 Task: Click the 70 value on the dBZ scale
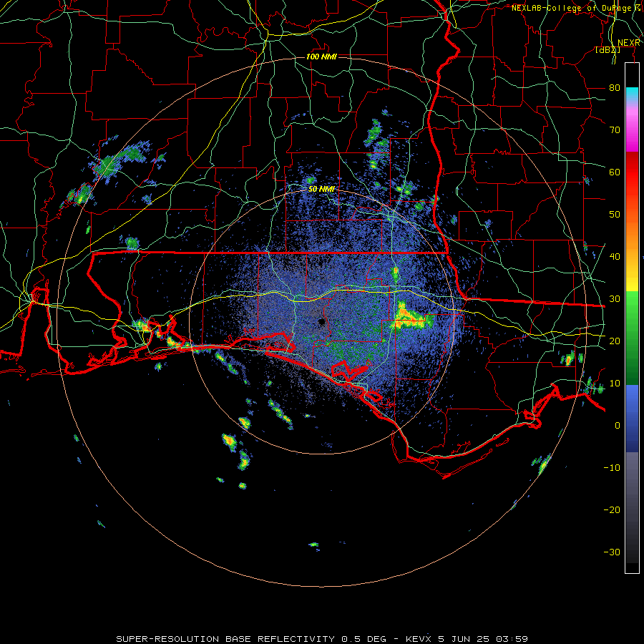[x=615, y=130]
